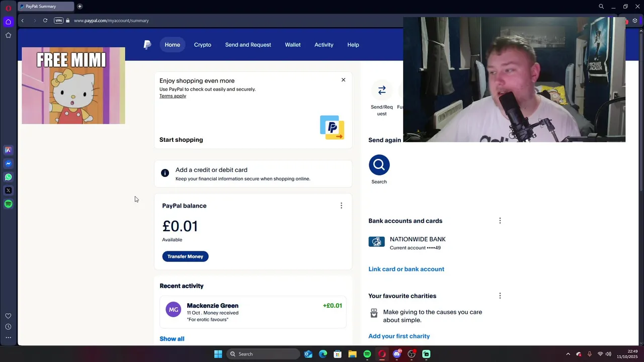Dismiss the Enjoy shopping banner

pyautogui.click(x=344, y=80)
